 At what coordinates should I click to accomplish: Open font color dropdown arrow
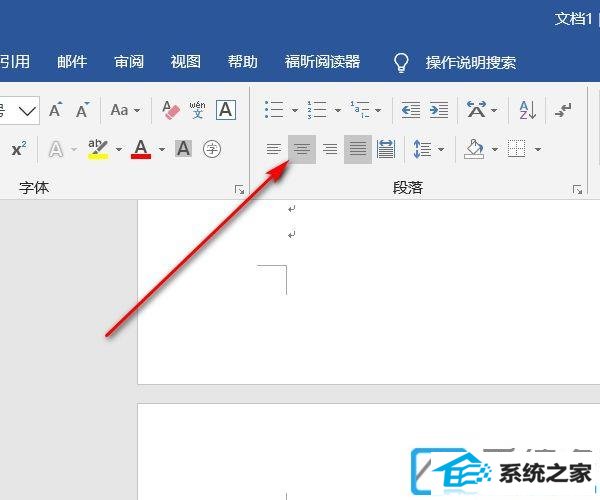pos(162,149)
